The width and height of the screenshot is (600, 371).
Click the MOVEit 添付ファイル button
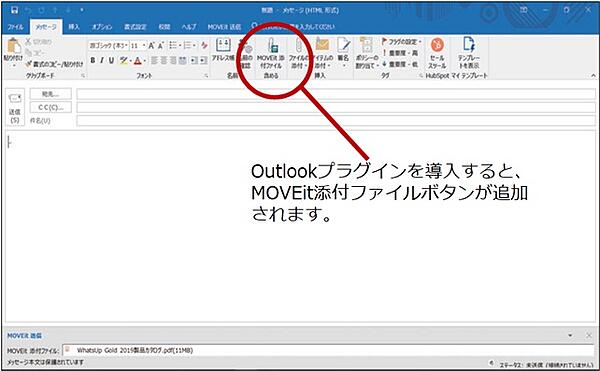[271, 53]
